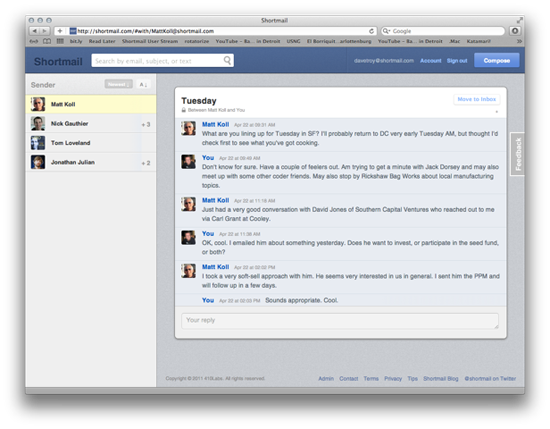Click lock icon beside Between Matt Koll and You
Screen dimensions: 550x429
click(x=183, y=110)
